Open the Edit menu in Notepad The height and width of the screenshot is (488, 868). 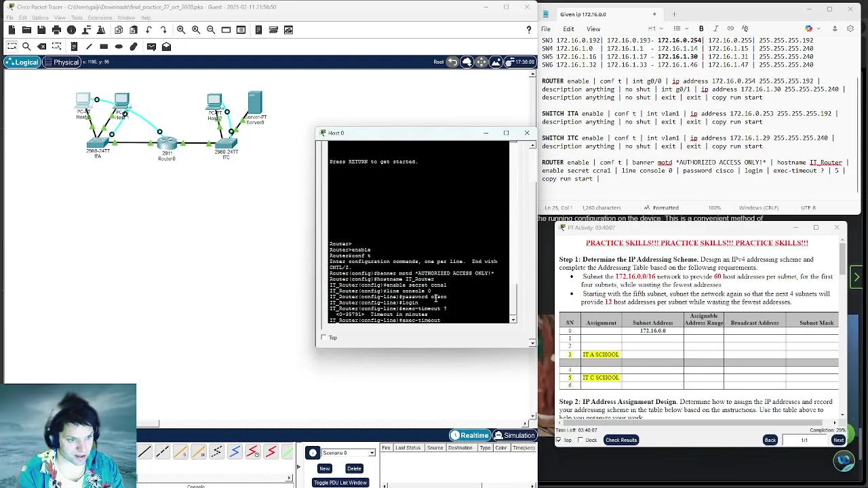point(568,29)
